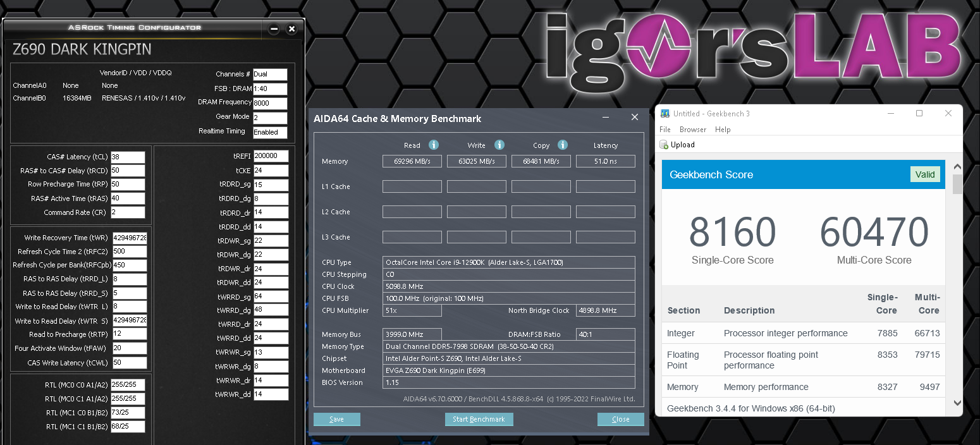Select the tRRD_L field
This screenshot has height=445, width=980.
pyautogui.click(x=130, y=279)
